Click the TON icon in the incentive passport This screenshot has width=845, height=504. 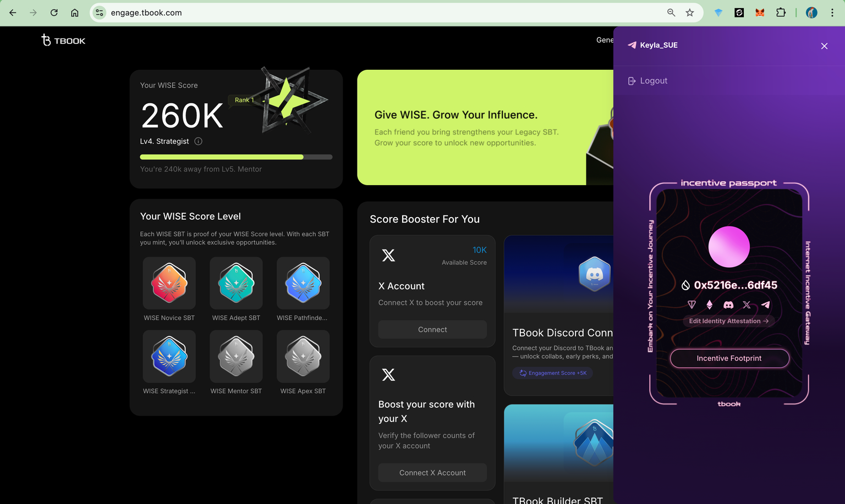(x=692, y=304)
